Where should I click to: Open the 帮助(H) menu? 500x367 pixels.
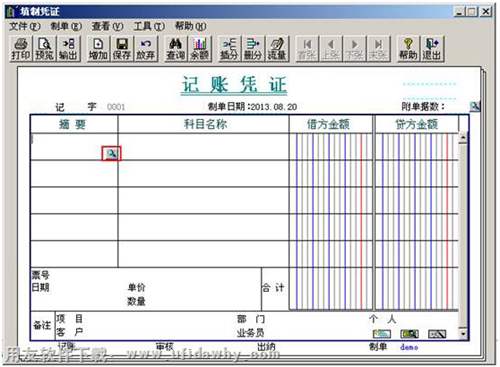pyautogui.click(x=191, y=26)
